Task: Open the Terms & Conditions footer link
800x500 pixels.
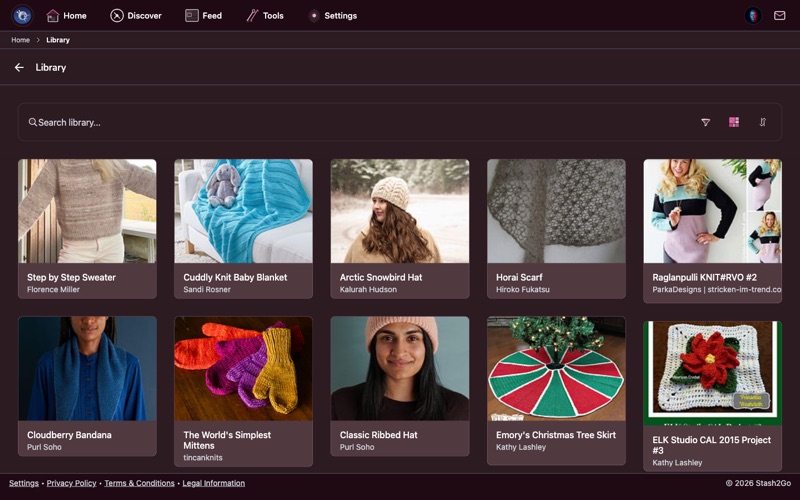Action: point(139,483)
